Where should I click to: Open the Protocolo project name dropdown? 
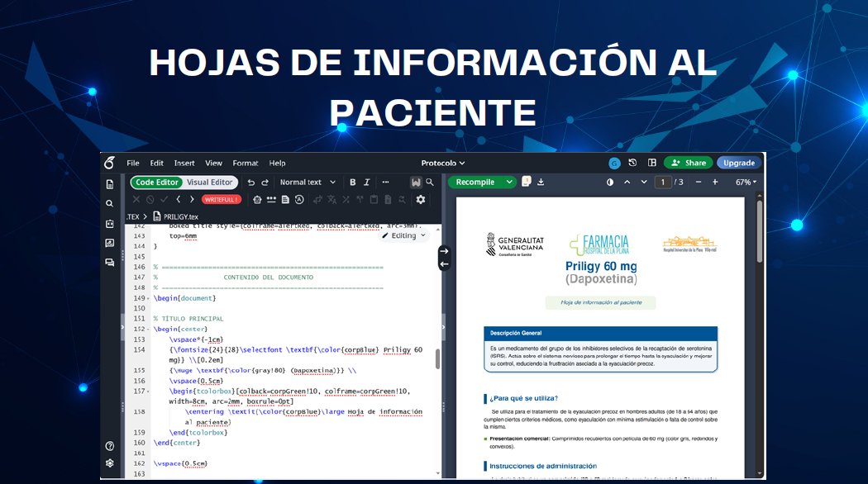pos(443,164)
